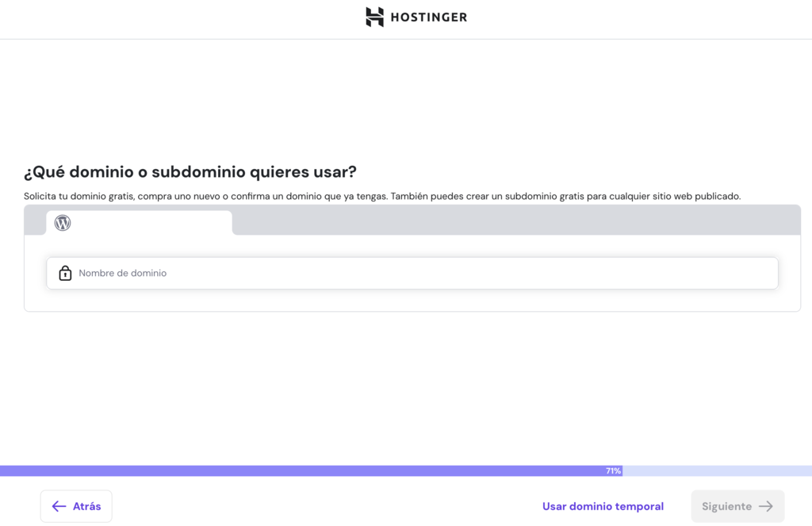
Task: Click the lock icon before 'Nombre de dominio'
Action: tap(65, 273)
